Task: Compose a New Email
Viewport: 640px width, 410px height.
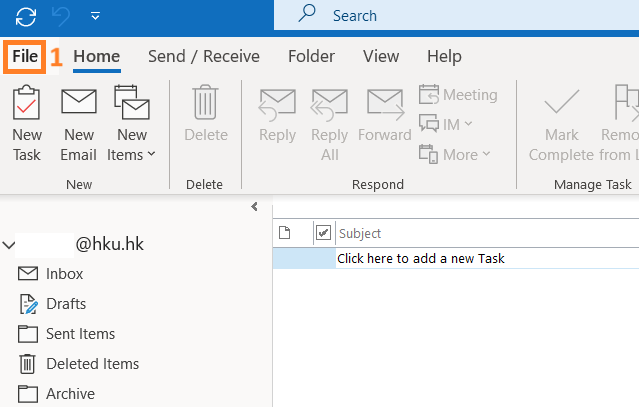Action: pos(78,124)
